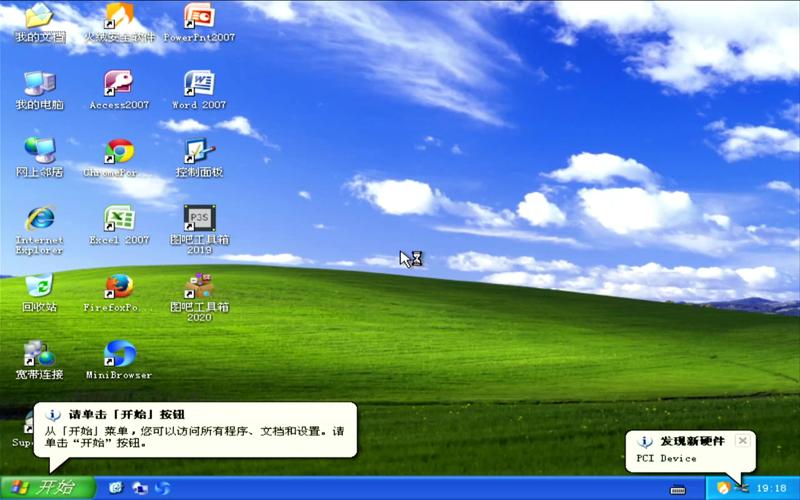Close the 发现新硬件 balloon notification
This screenshot has height=500, width=800.
click(x=743, y=440)
